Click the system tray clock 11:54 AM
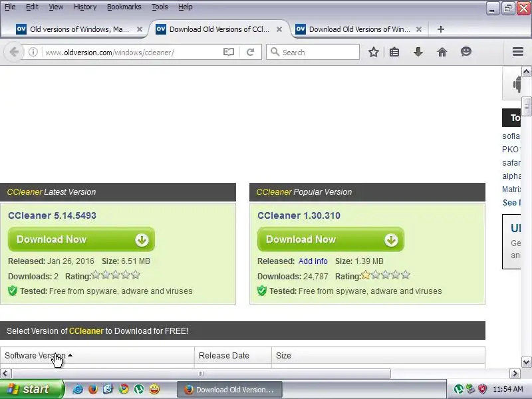Viewport: 532px width, 399px height. click(x=507, y=389)
